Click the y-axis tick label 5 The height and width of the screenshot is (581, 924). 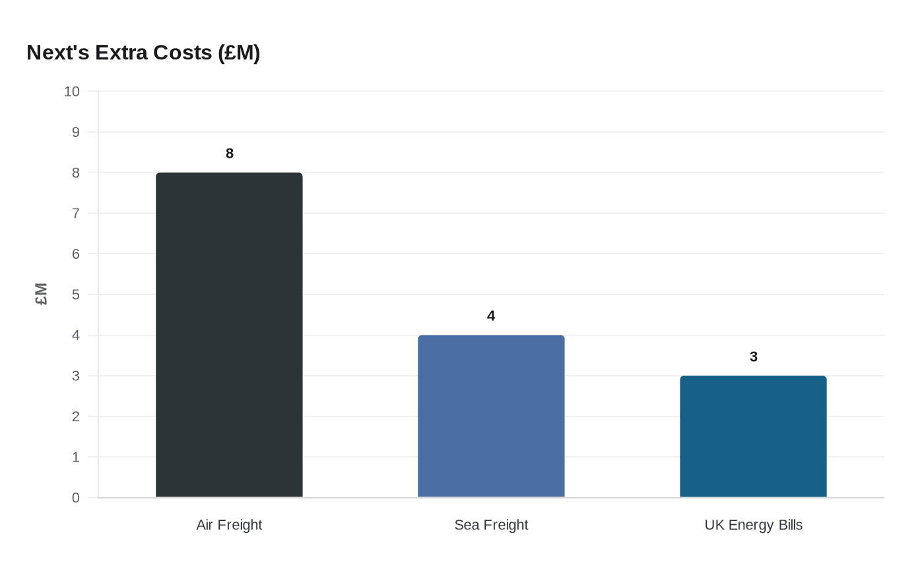[76, 294]
